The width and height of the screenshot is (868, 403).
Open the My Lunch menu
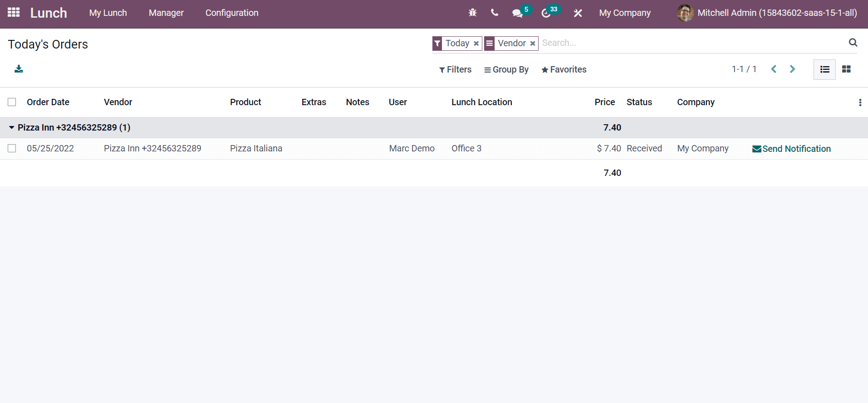(108, 13)
